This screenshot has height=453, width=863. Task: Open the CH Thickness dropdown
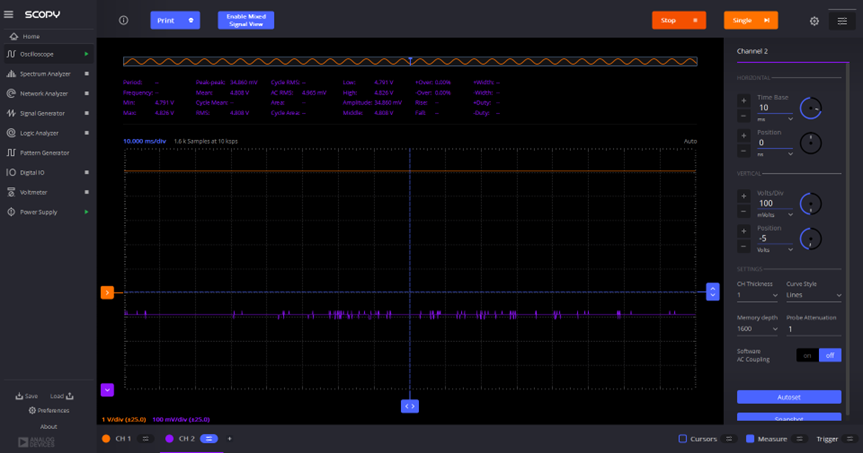pos(757,295)
